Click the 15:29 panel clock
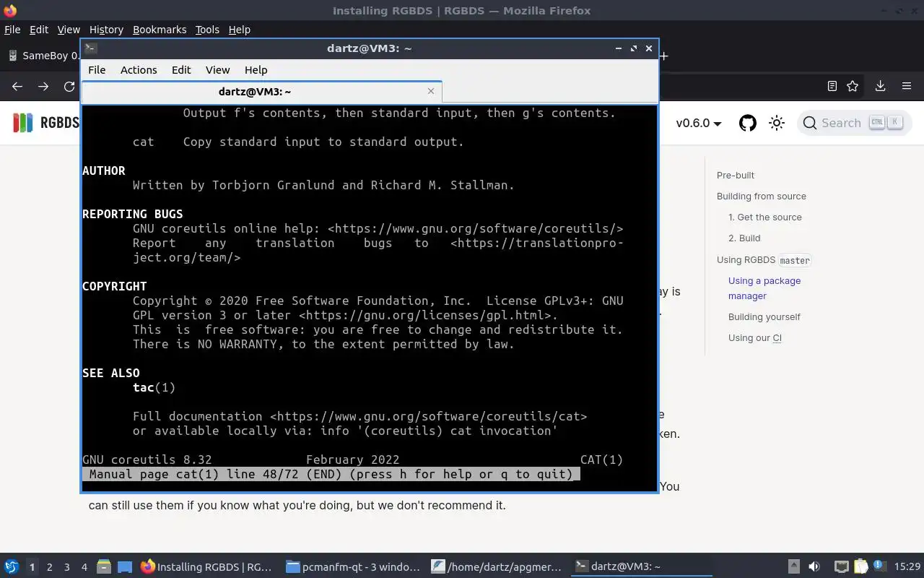 [907, 566]
